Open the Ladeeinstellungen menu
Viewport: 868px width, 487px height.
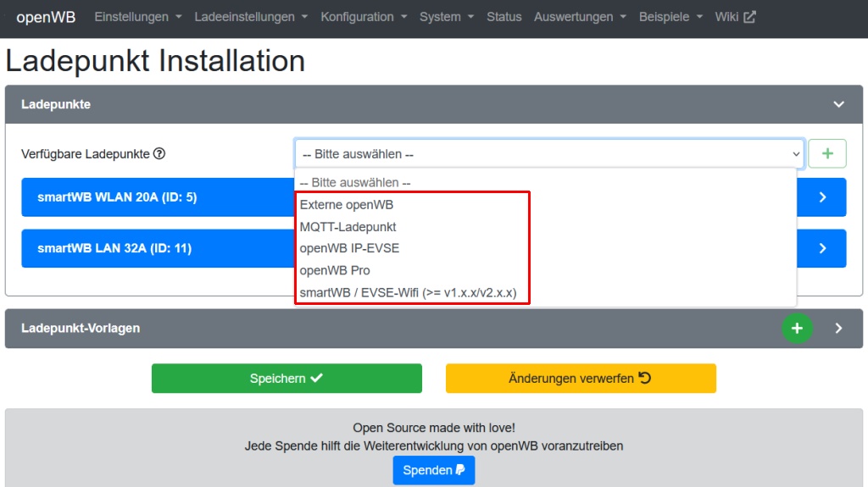(251, 17)
